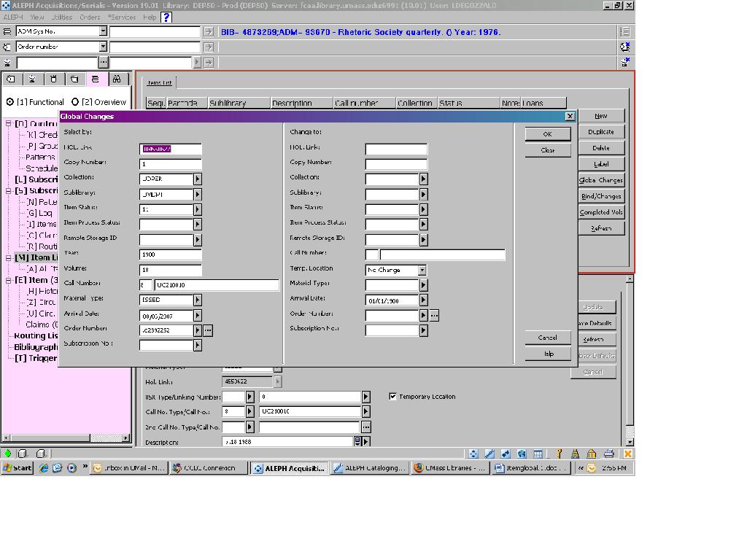This screenshot has width=747, height=560.
Task: Switch to ALEPH Cataloging in the taskbar
Action: coord(369,468)
